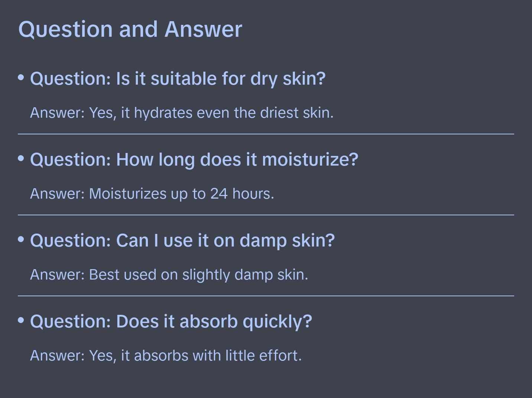This screenshot has width=532, height=398.
Task: Click the bullet before the absorb quickly question
Action: pyautogui.click(x=21, y=320)
